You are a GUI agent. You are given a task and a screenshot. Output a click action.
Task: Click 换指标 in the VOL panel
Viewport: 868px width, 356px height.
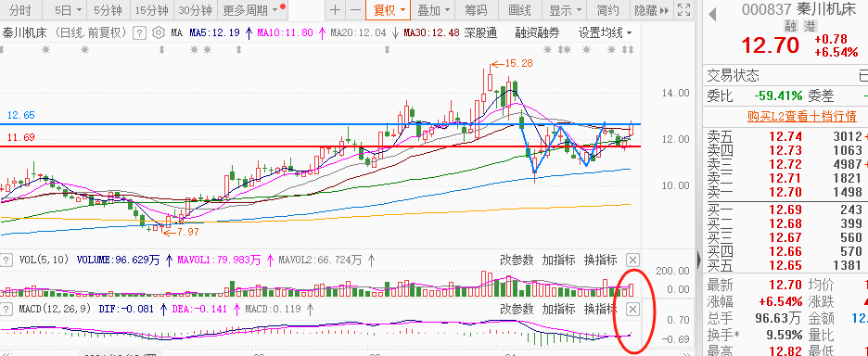600,260
